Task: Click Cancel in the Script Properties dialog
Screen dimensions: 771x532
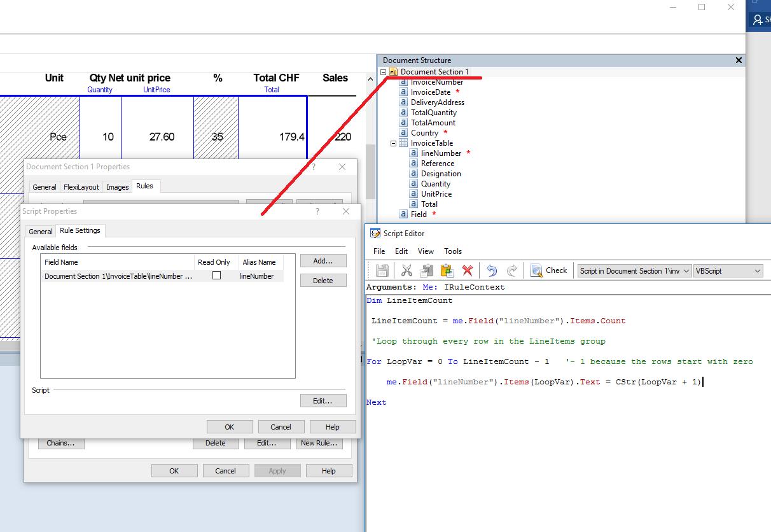Action: (281, 427)
